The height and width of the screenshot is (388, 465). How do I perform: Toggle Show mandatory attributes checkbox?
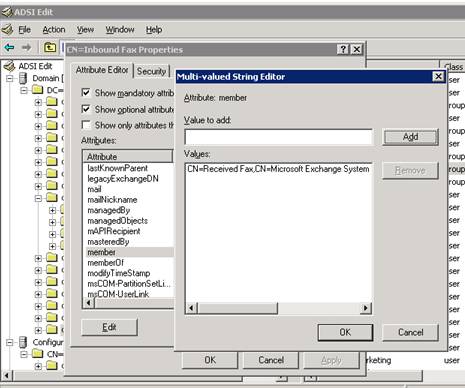pos(86,92)
